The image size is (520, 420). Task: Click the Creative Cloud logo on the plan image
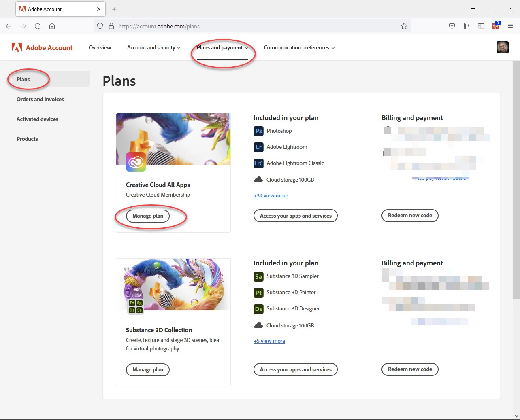[x=136, y=162]
